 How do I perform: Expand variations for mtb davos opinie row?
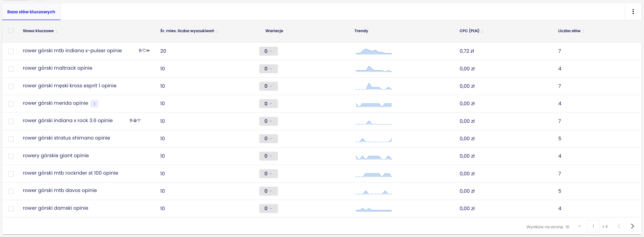point(268,191)
